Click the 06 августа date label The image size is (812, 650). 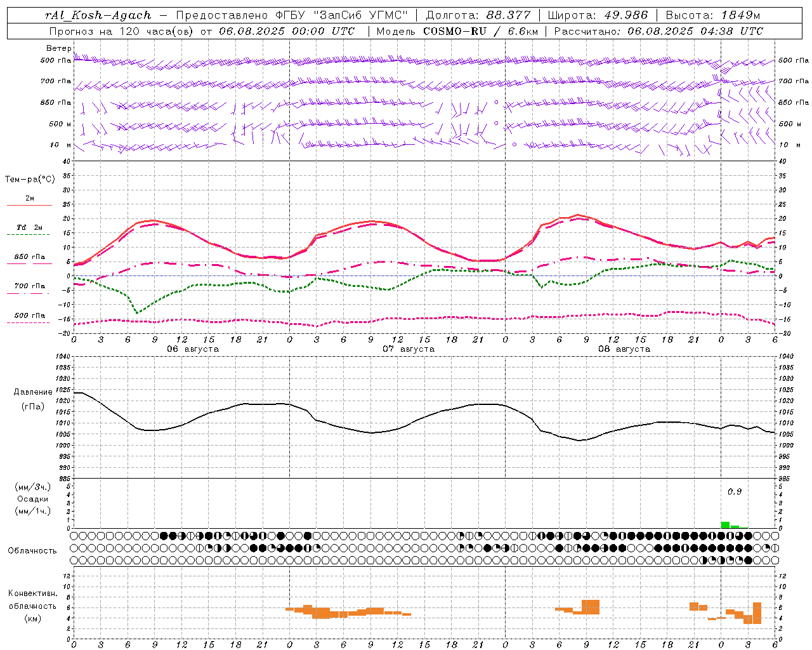193,349
